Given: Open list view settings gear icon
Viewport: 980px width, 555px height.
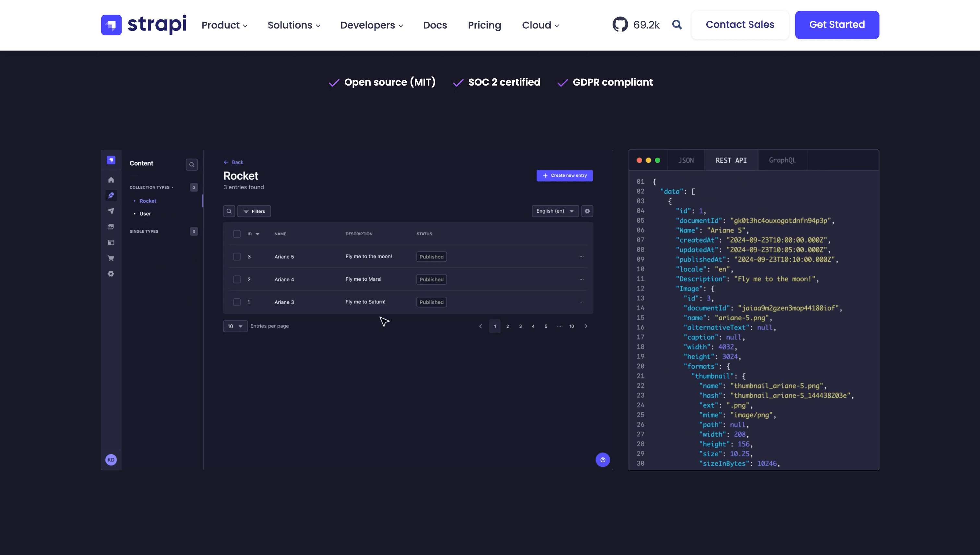Looking at the screenshot, I should (x=587, y=211).
